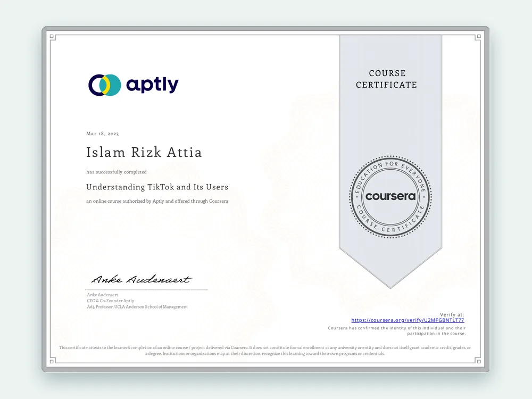Click the UCLA Anderson School of Management line
The image size is (532, 399).
(137, 307)
